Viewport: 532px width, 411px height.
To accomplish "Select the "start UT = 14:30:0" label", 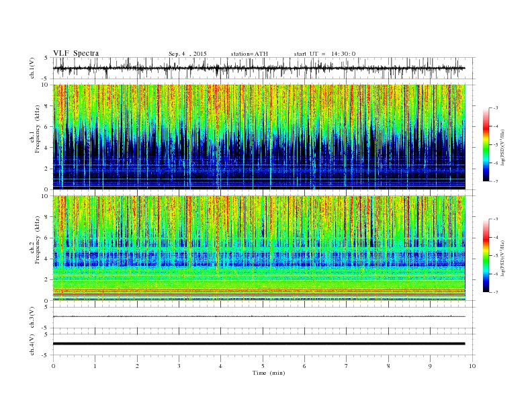I will click(x=324, y=54).
